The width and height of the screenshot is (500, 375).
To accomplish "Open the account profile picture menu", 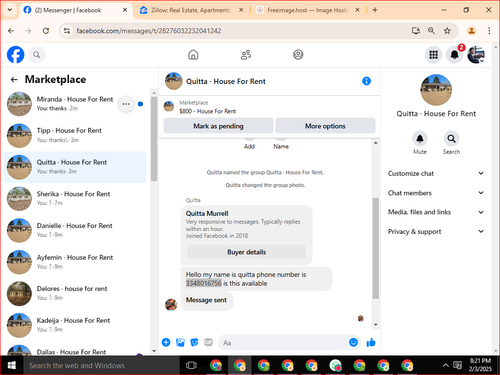I will (x=476, y=55).
